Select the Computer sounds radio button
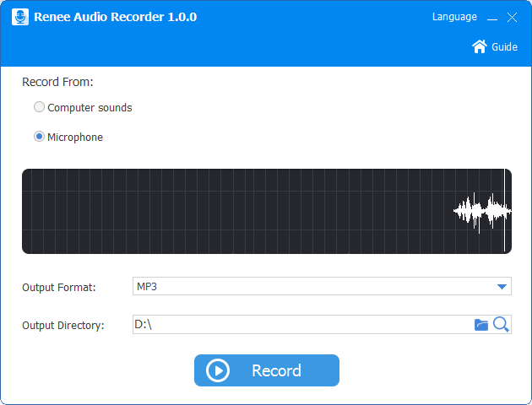 pos(39,107)
